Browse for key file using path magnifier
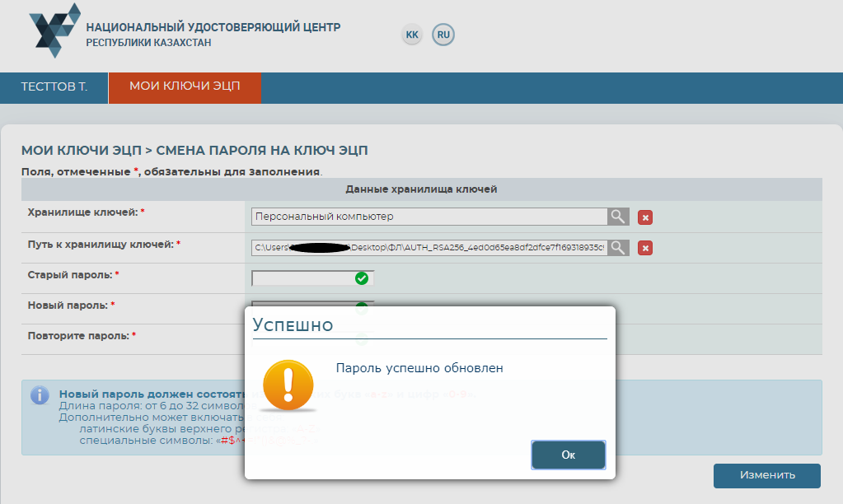This screenshot has height=504, width=843. (618, 247)
